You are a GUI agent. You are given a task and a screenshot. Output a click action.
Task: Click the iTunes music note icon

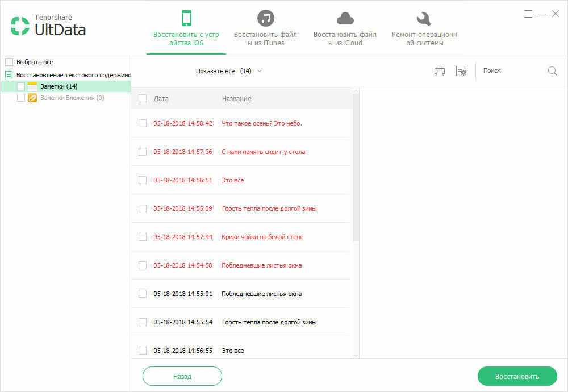265,18
